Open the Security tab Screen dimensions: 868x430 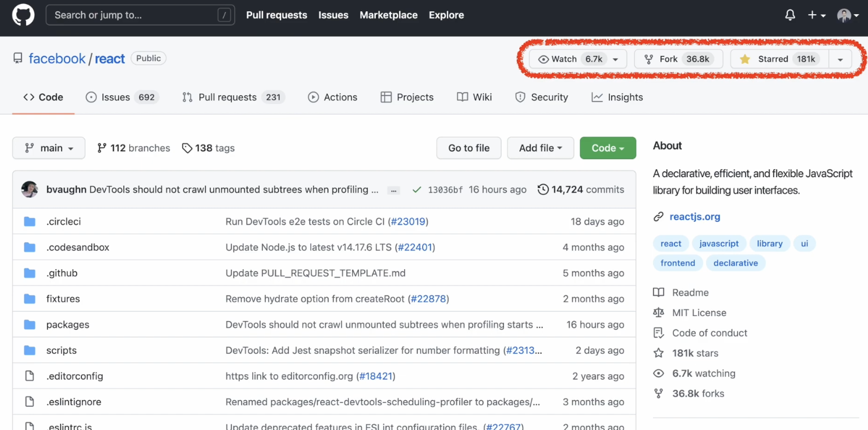pyautogui.click(x=541, y=97)
